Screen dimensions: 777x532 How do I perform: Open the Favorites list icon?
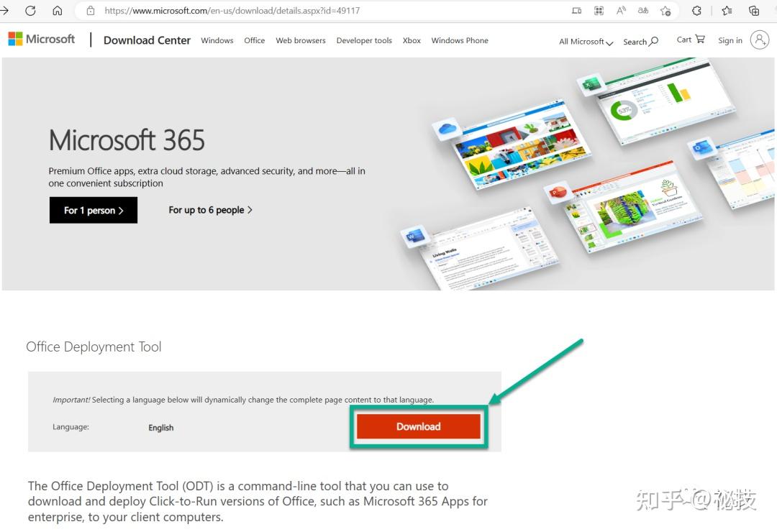pos(727,10)
